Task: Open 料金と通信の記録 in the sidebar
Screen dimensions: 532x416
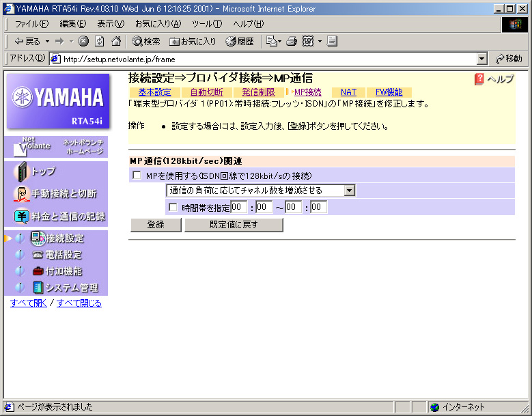Action: point(68,217)
